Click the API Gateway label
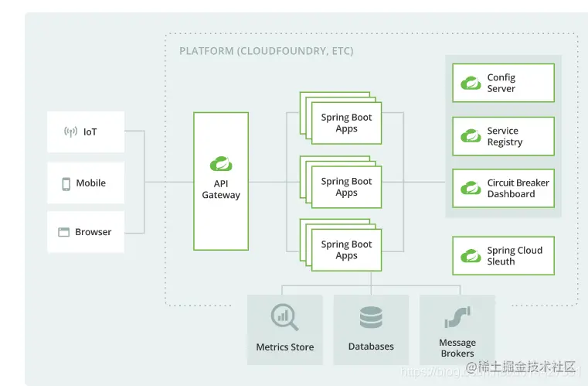The width and height of the screenshot is (588, 386). coord(221,190)
